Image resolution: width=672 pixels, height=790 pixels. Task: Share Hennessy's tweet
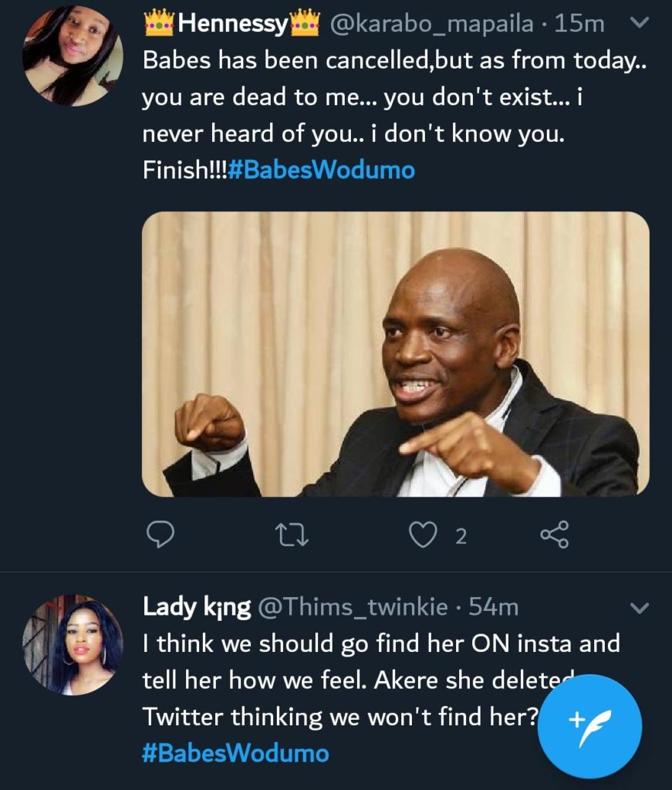[554, 535]
